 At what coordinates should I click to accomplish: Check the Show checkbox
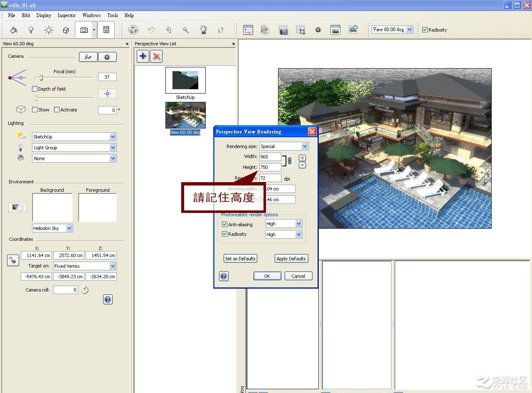click(35, 110)
